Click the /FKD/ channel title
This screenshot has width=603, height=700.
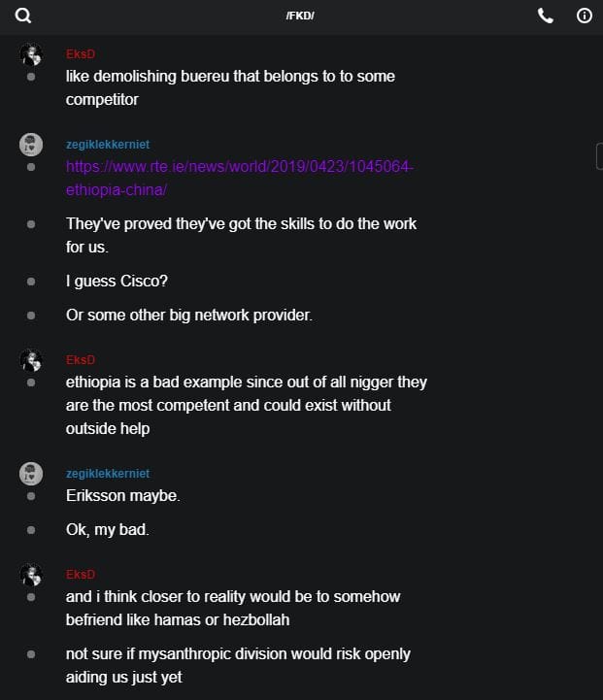(300, 17)
